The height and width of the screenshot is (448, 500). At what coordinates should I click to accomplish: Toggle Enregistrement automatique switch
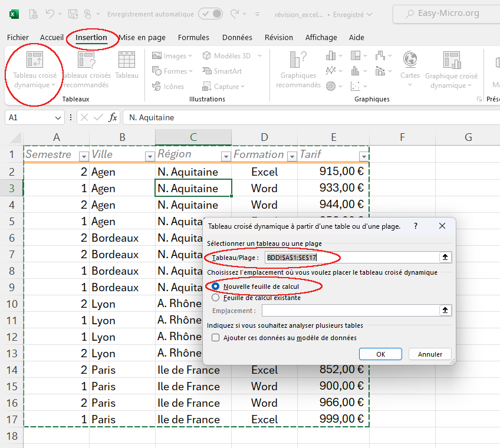[210, 14]
